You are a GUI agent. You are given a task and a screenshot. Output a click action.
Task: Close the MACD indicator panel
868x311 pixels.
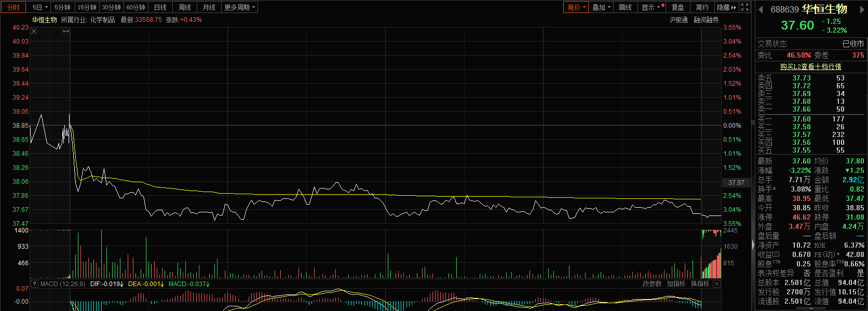tap(716, 284)
